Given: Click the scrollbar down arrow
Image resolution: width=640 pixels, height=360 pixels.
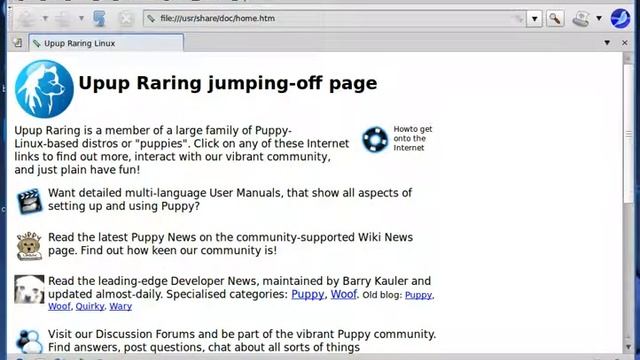Looking at the screenshot, I should [628, 347].
